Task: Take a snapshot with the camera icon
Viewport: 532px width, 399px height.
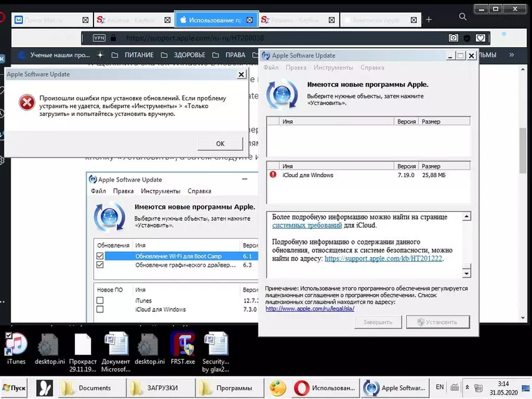Action: [454, 38]
